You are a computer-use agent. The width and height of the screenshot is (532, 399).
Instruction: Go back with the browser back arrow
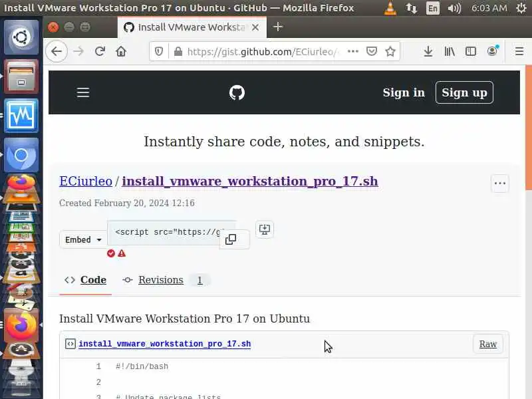[x=57, y=52]
